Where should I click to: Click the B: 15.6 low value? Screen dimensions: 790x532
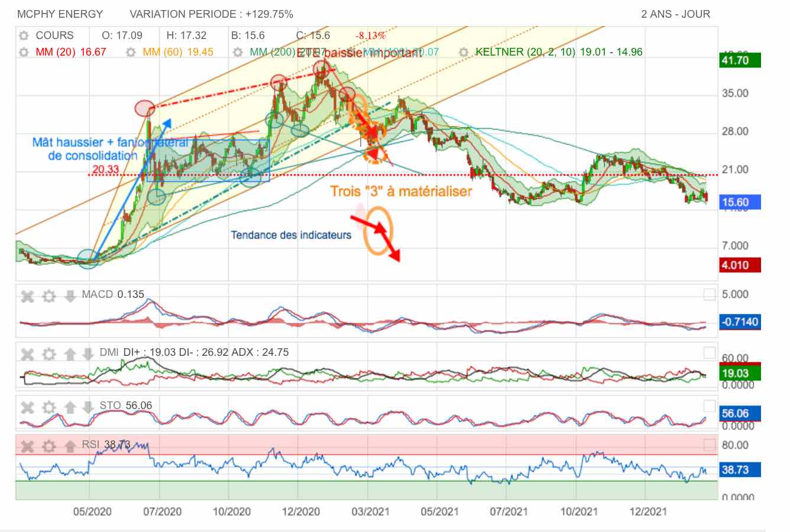point(248,35)
